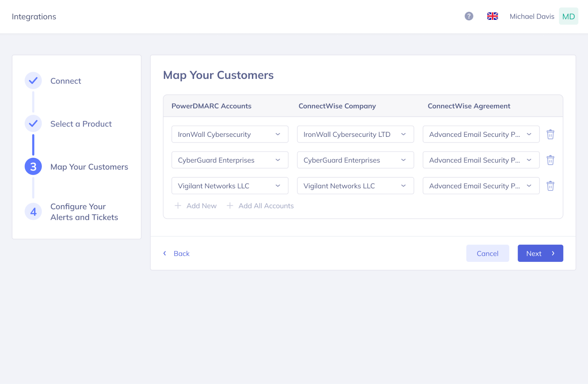Select Map Your Customers step label
Image resolution: width=588 pixels, height=384 pixels.
point(89,167)
